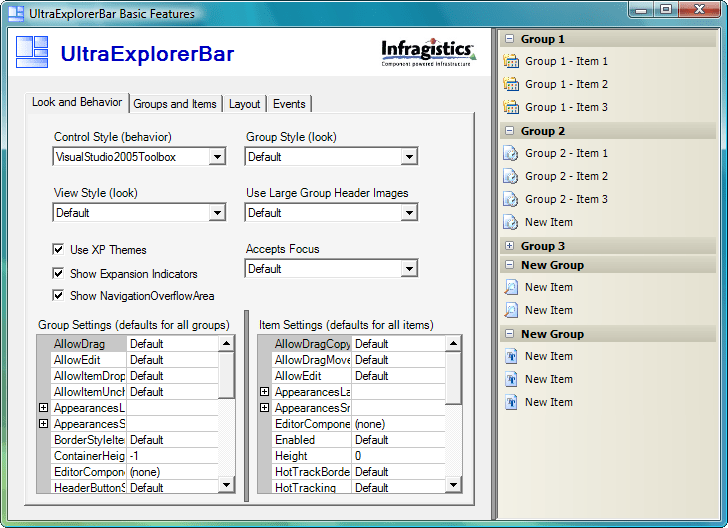Image resolution: width=728 pixels, height=528 pixels.
Task: Select HotTrackBorde row in Item Settings
Action: [352, 472]
